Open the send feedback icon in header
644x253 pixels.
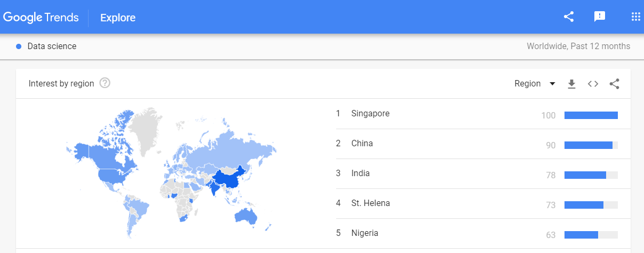[600, 17]
